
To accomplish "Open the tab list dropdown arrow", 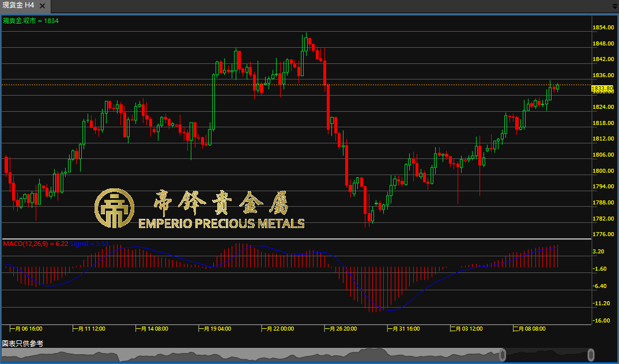I will click(x=614, y=6).
